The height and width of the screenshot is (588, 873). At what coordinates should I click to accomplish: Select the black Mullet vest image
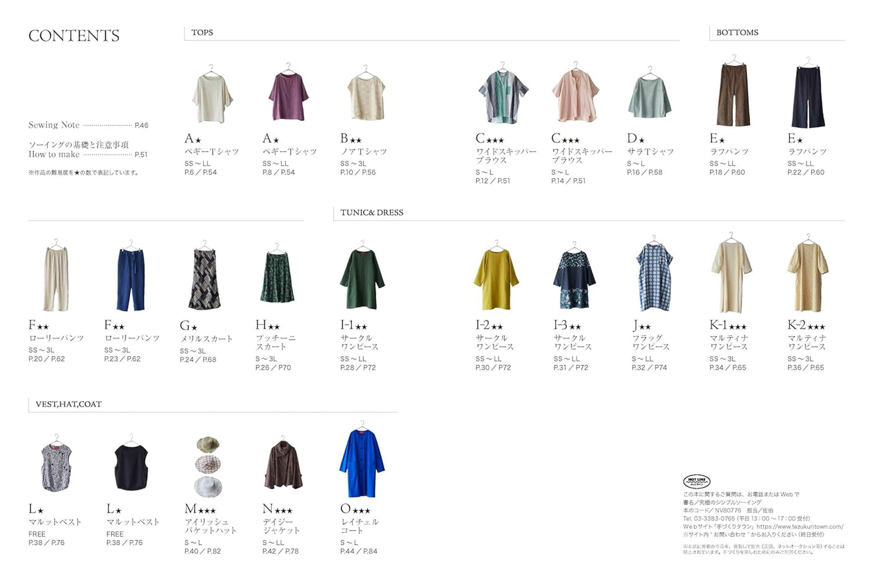[131, 466]
